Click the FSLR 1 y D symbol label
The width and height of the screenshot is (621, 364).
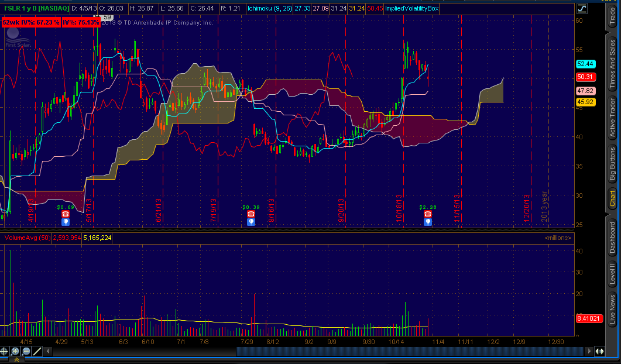click(x=36, y=8)
